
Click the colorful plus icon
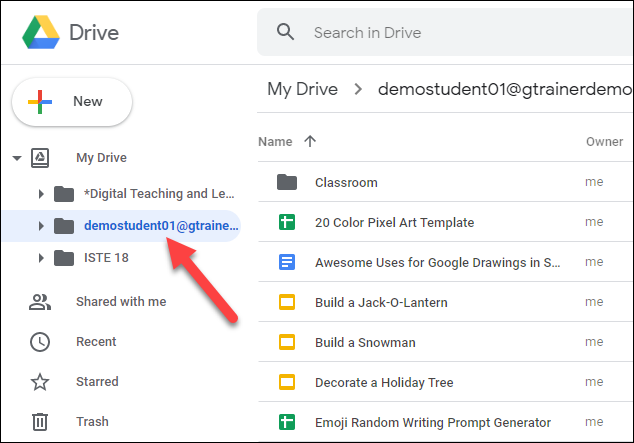pyautogui.click(x=40, y=101)
